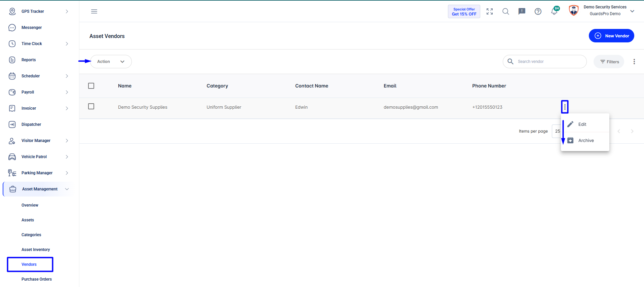Open table options kebab icon beside Filters
Image resolution: width=644 pixels, height=287 pixels.
click(x=634, y=62)
